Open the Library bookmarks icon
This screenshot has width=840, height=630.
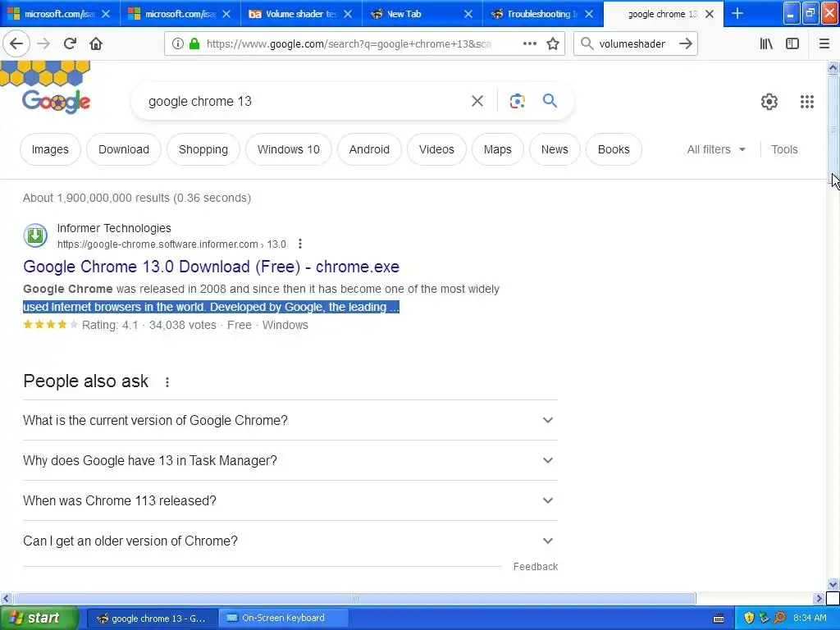click(766, 44)
